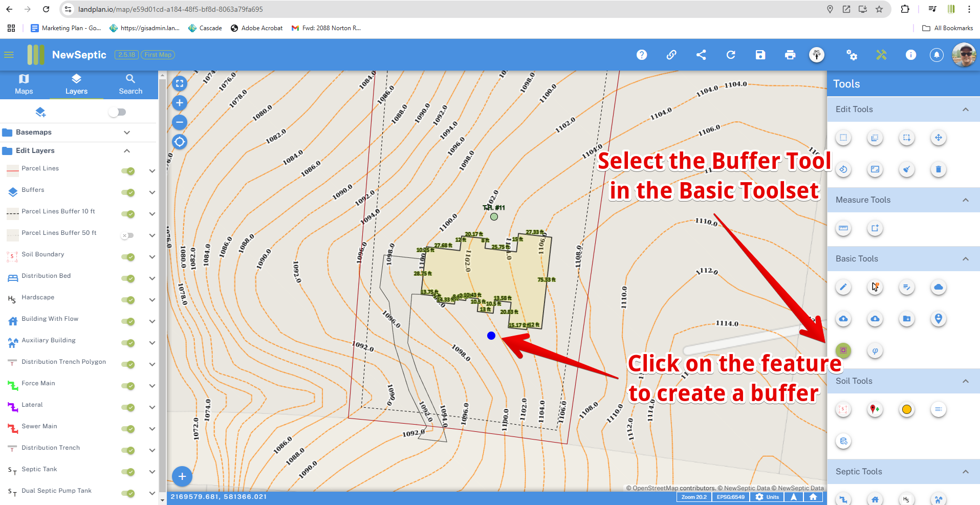Select the ruler measure tool
The image size is (980, 505).
coord(843,228)
